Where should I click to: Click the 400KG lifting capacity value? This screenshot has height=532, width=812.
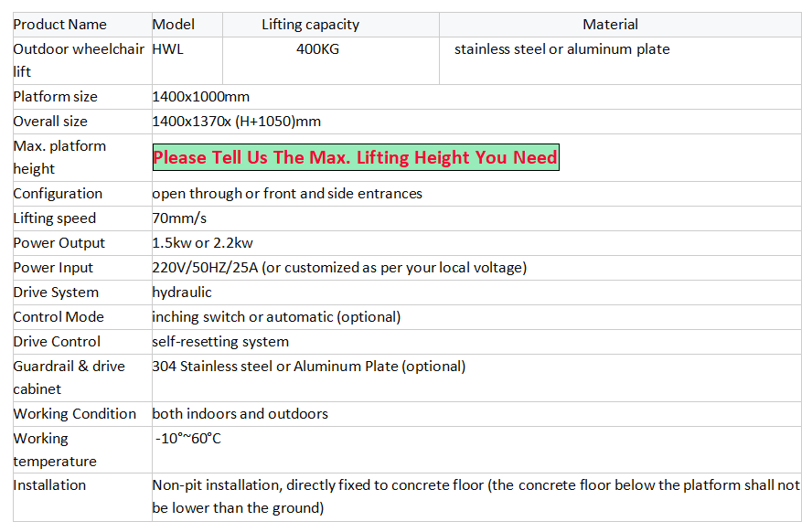[317, 49]
